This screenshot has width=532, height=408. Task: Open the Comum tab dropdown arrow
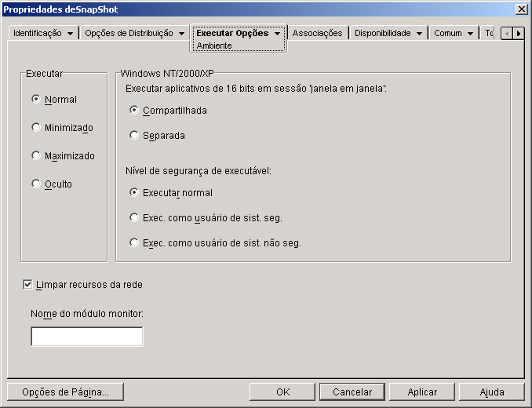click(x=470, y=34)
